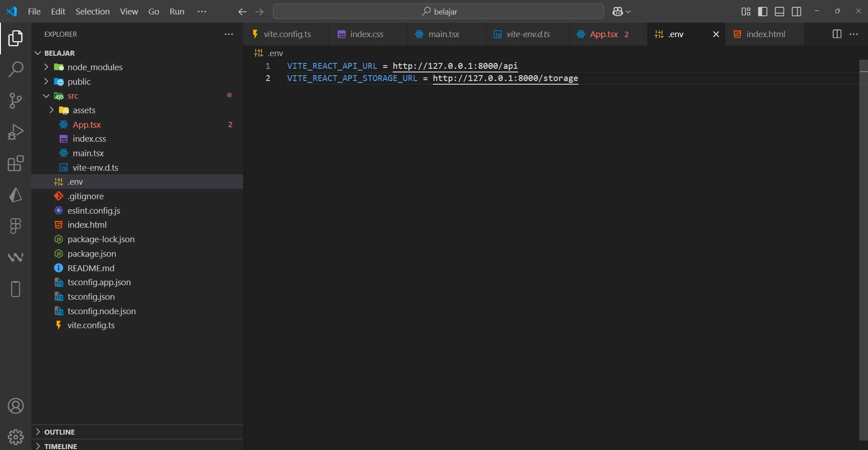
Task: Switch to the vite-env.d.ts tab
Action: coord(527,34)
